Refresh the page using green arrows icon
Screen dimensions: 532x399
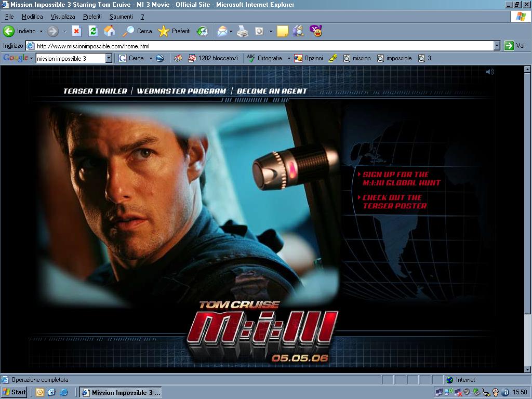93,31
